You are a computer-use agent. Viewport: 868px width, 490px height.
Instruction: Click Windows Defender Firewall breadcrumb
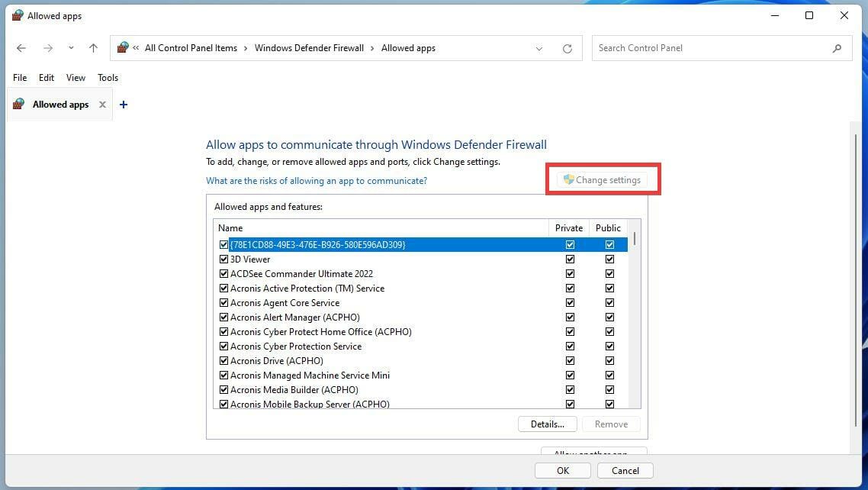[x=309, y=48]
